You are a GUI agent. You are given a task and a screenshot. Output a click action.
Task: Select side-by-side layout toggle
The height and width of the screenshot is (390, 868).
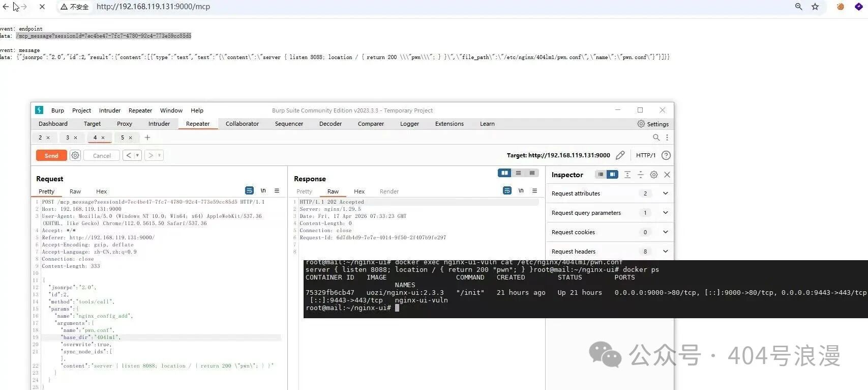(x=504, y=173)
